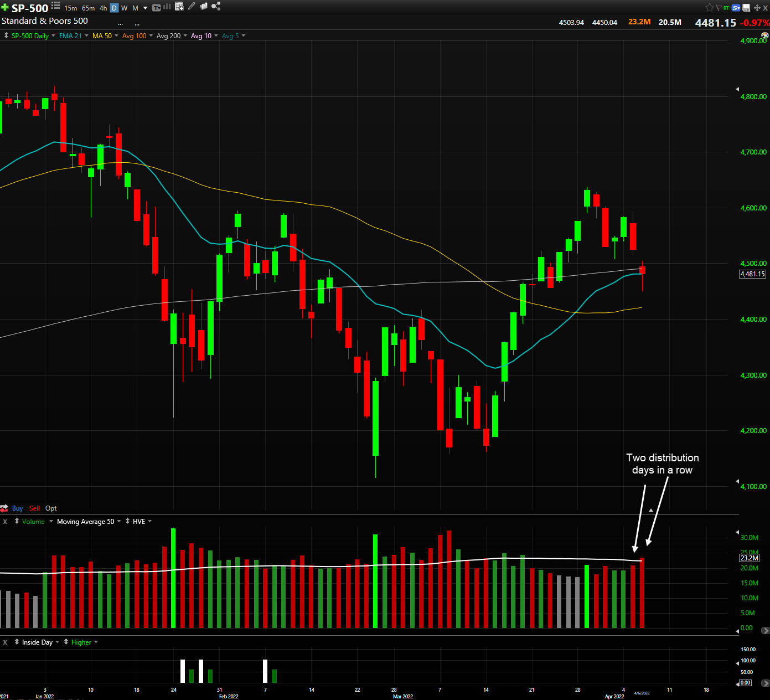Click the Standard & Poors 500 title

[45, 21]
